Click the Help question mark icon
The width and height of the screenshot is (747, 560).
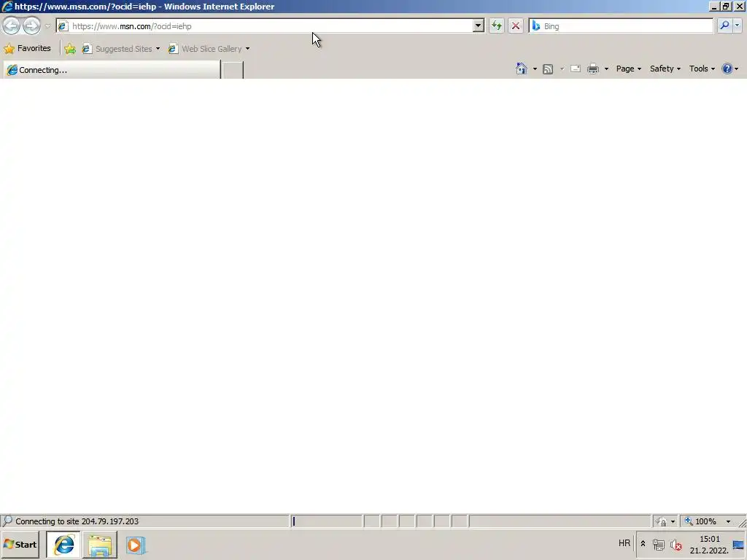click(x=727, y=69)
